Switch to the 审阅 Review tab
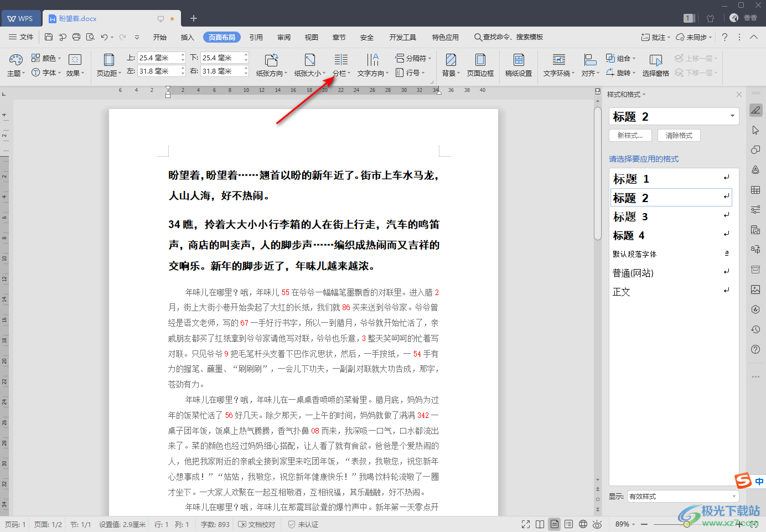Screen dimensions: 766x532 [x=284, y=37]
